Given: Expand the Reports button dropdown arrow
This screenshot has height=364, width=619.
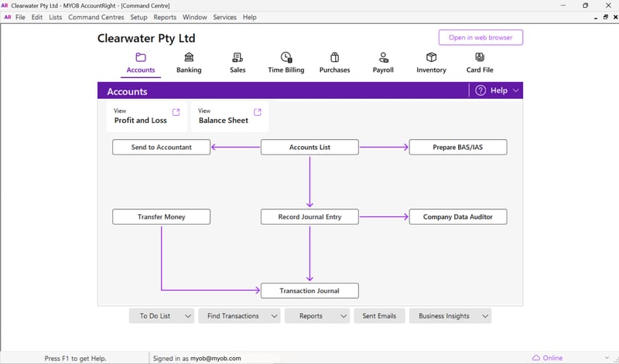Looking at the screenshot, I should pyautogui.click(x=344, y=316).
